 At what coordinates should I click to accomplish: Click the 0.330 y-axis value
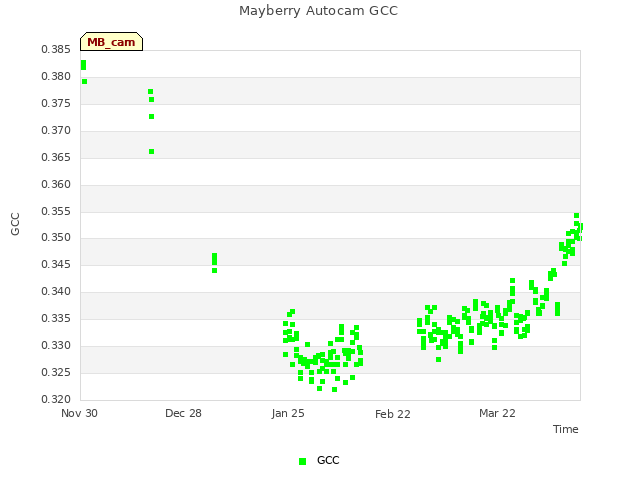[56, 346]
